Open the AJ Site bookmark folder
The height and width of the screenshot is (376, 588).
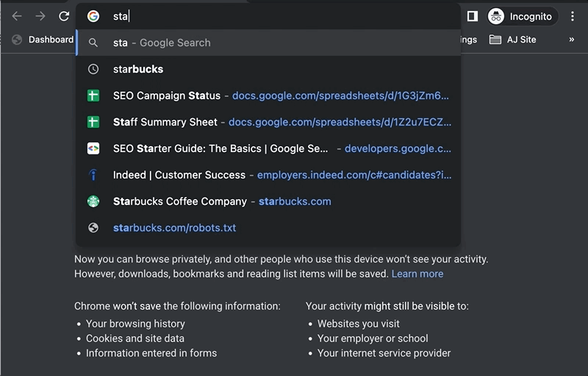pyautogui.click(x=512, y=40)
